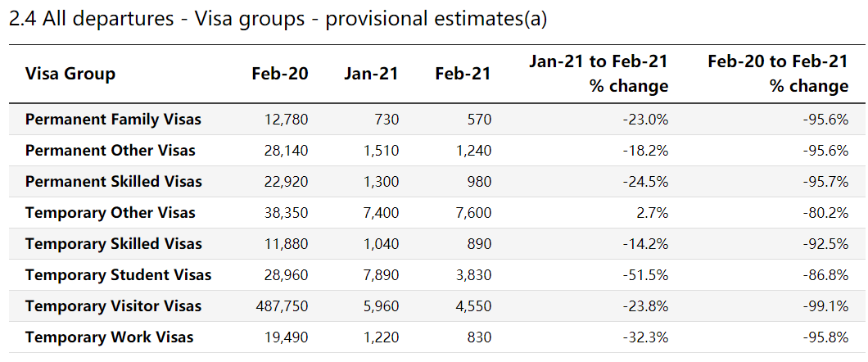
Task: Click the 487,750 visitor visas cell
Action: click(x=281, y=306)
